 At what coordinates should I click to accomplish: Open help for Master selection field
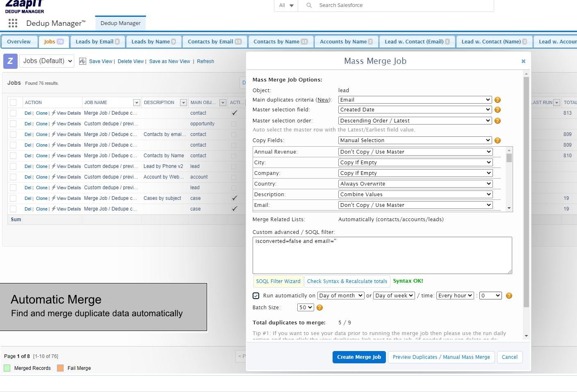click(497, 110)
